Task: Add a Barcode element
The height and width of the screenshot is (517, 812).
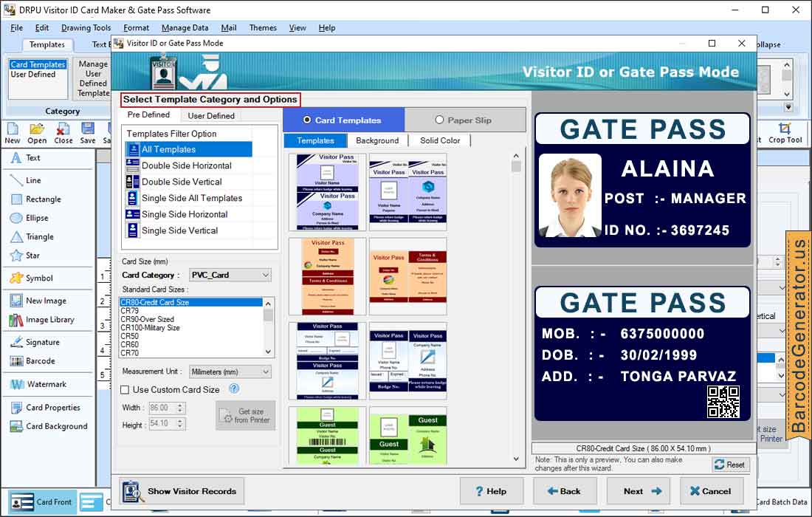Action: tap(33, 361)
